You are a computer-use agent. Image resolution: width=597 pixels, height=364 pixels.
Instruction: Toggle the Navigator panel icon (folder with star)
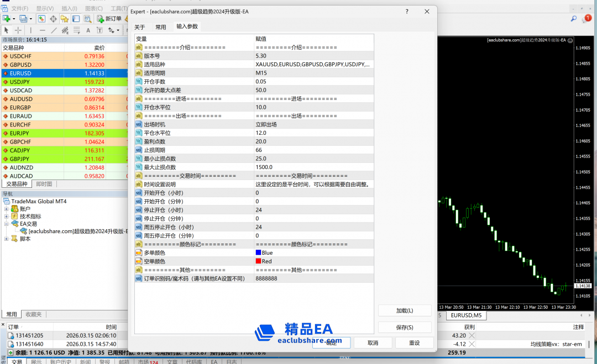65,19
